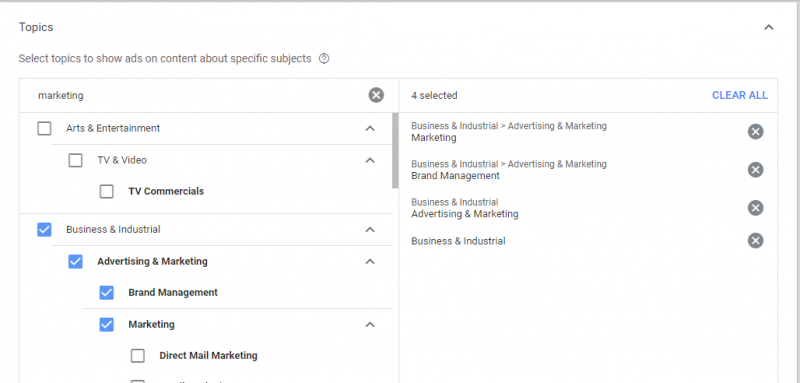Collapse the TV & Video subcategory
The width and height of the screenshot is (800, 383).
click(370, 161)
